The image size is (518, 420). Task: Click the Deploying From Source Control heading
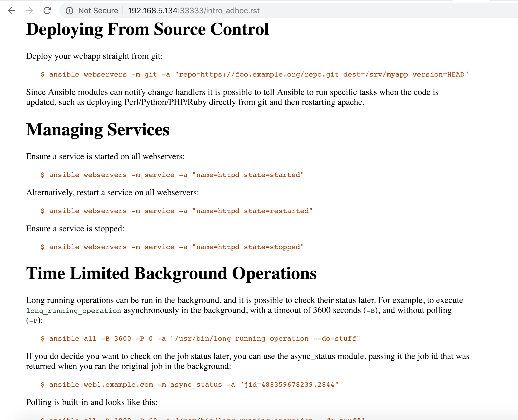coord(147,29)
